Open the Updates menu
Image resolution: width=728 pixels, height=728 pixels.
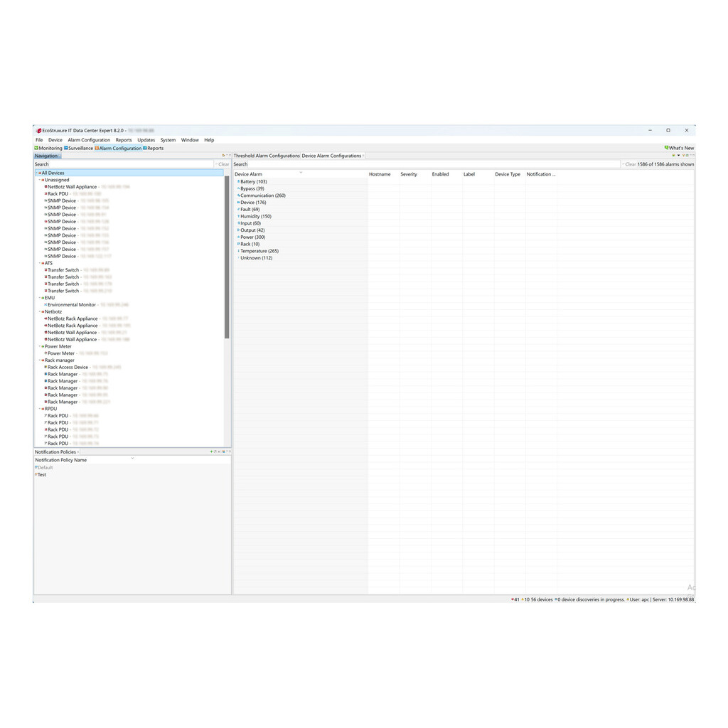pyautogui.click(x=146, y=140)
